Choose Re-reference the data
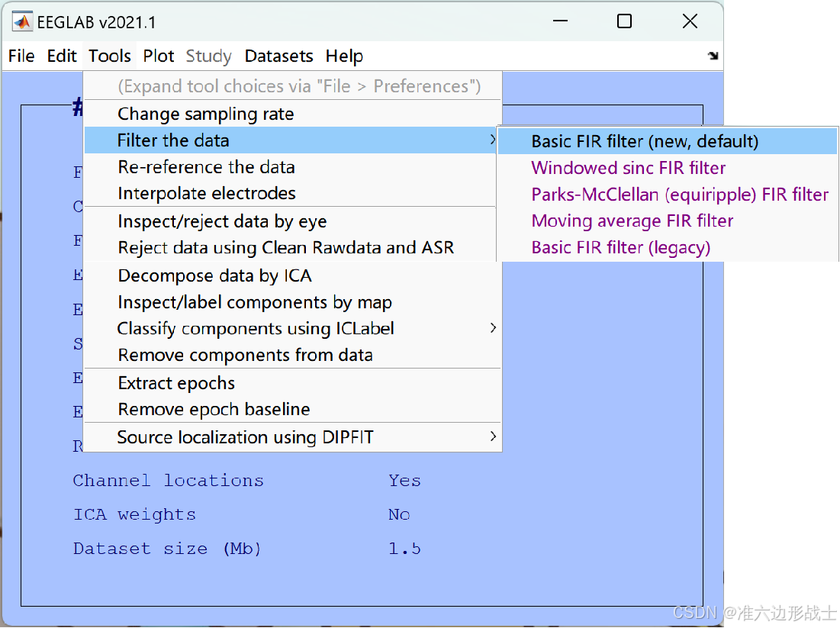 pyautogui.click(x=292, y=167)
